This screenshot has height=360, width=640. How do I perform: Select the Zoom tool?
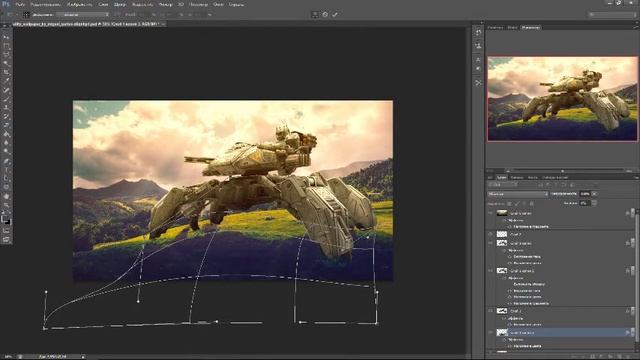[6, 205]
